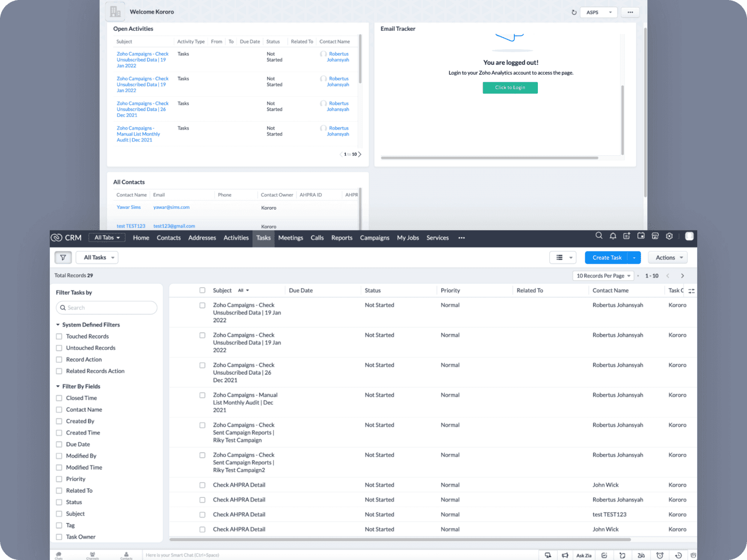Open the setup gear icon
Viewport: 747px width, 560px height.
click(x=669, y=236)
